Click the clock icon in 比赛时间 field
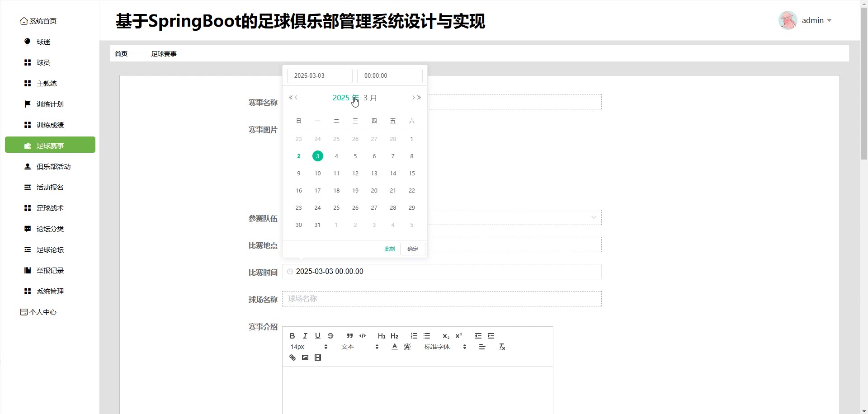This screenshot has width=868, height=414. coord(290,272)
